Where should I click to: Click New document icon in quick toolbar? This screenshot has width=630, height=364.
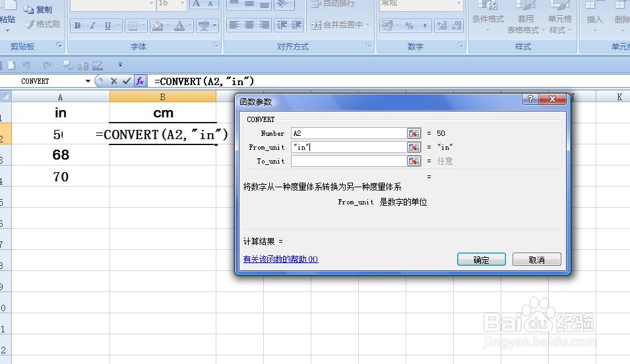click(12, 65)
